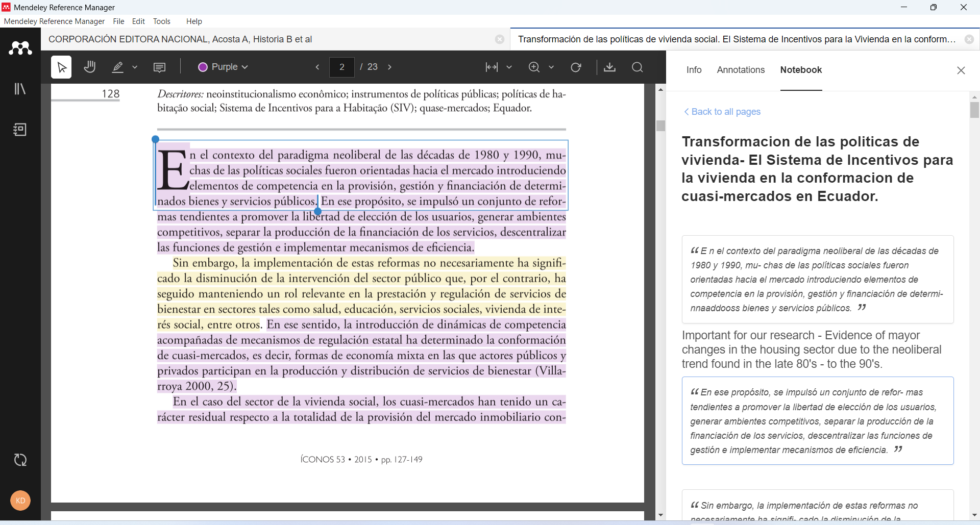Close the CORPORACIÓN EDITORA NACIONAL tab

click(x=500, y=39)
